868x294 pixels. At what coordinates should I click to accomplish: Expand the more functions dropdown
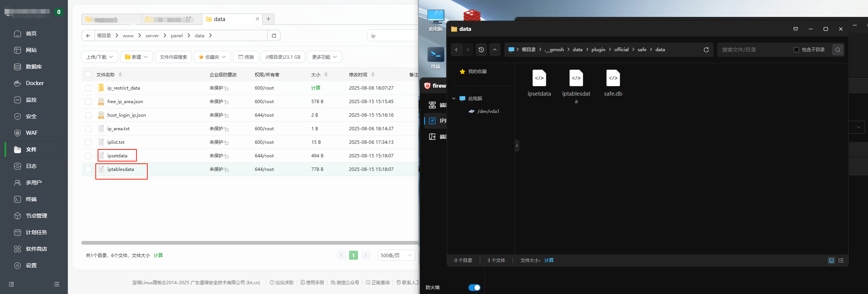click(x=325, y=57)
